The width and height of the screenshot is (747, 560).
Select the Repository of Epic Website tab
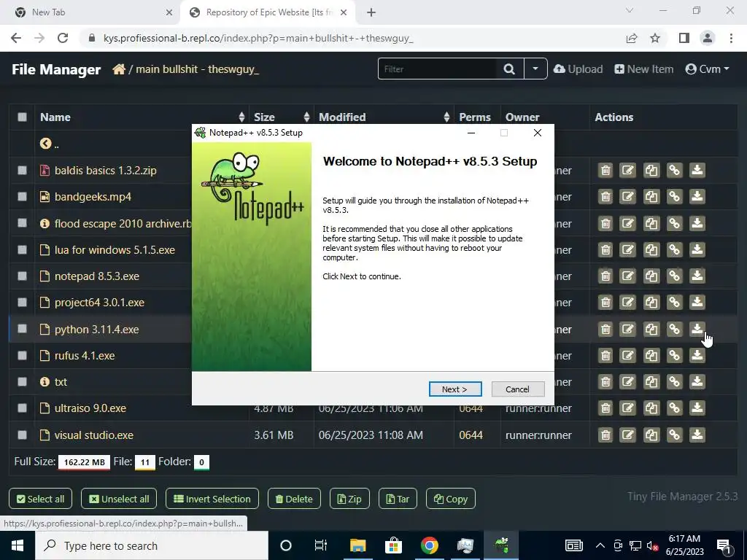pyautogui.click(x=269, y=12)
